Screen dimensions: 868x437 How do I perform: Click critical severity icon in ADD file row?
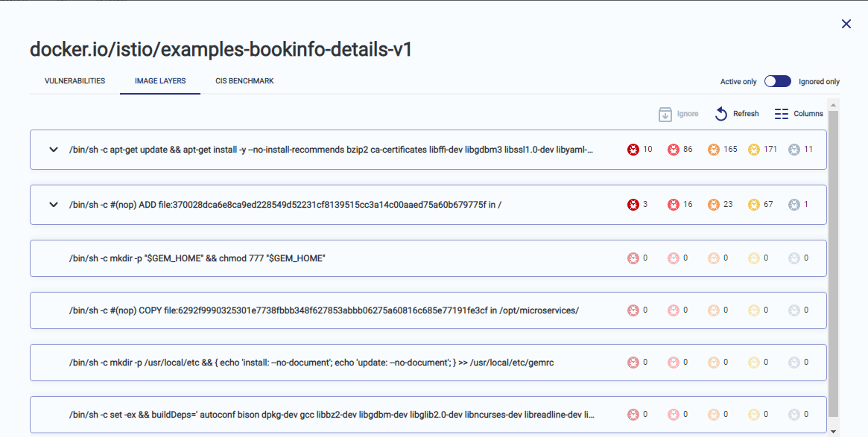coord(633,205)
